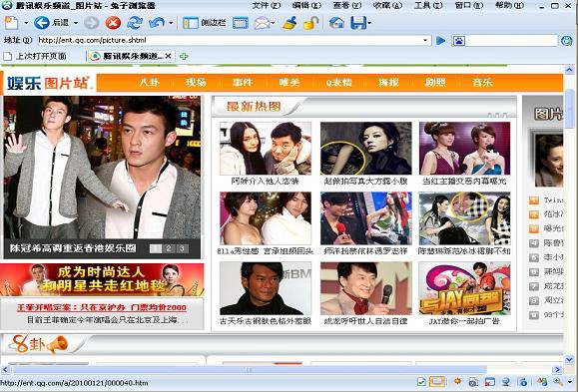The height and width of the screenshot is (392, 578).
Task: Open the Favorites menu in the menu bar
Action: pos(387,6)
